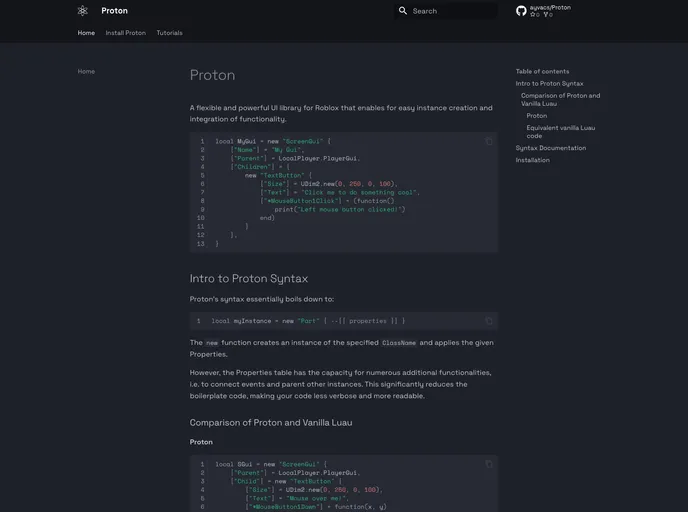Open Equivalent vanilla Luau code link
The height and width of the screenshot is (512, 688).
[560, 132]
